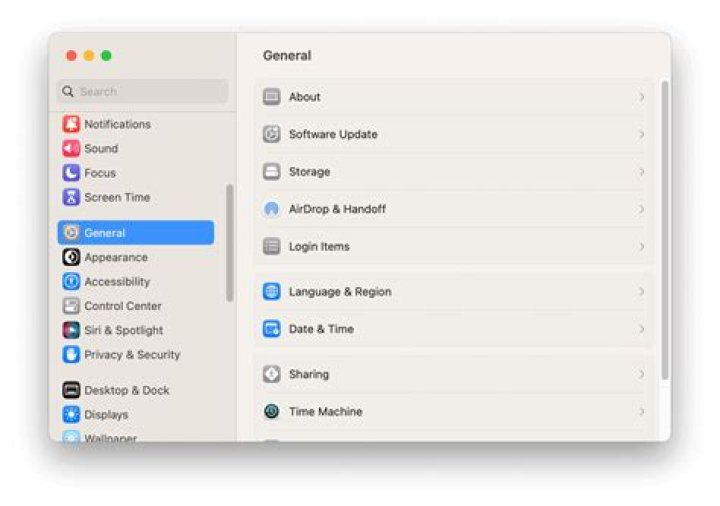Click the Sharing icon
This screenshot has width=720, height=506.
pyautogui.click(x=271, y=374)
